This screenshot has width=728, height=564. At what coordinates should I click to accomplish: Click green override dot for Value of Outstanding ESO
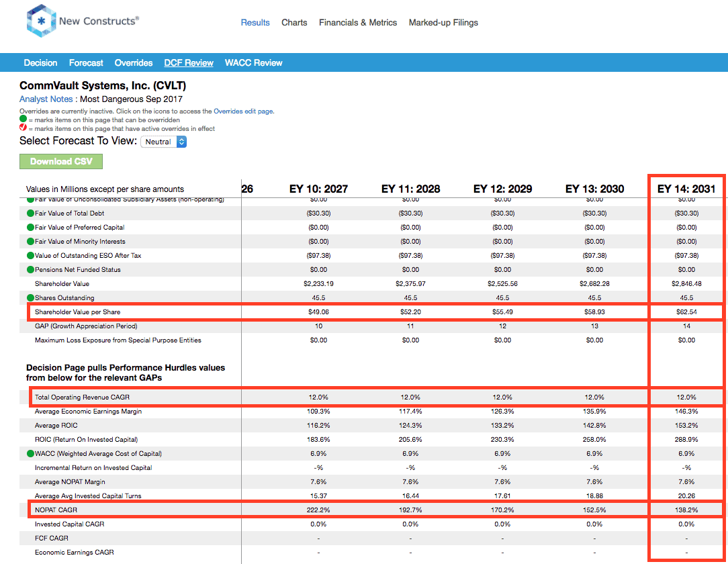(x=31, y=255)
